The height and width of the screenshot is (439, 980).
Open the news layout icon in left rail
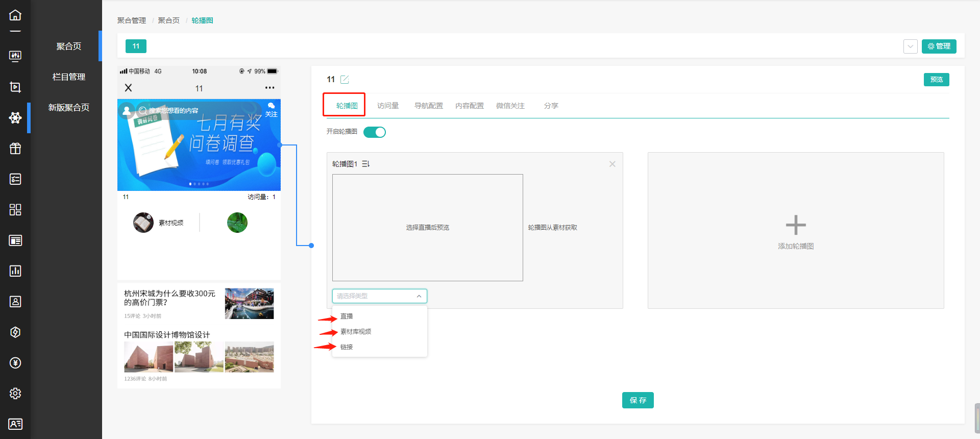coord(15,240)
